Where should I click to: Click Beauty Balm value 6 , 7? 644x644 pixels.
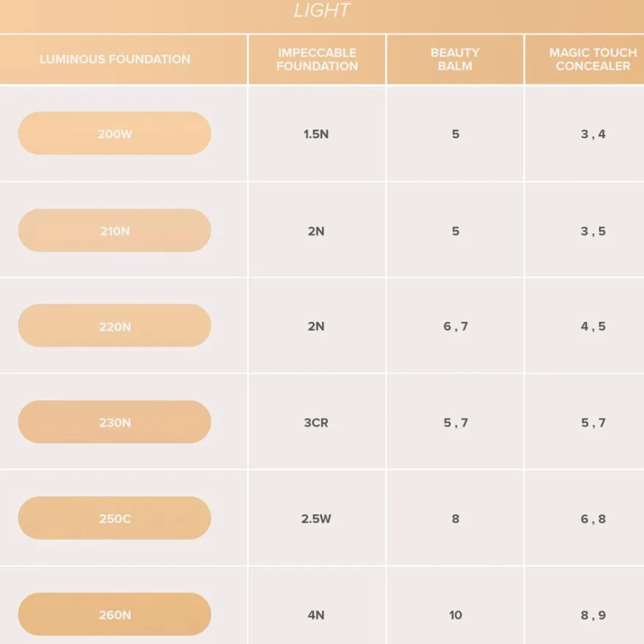pyautogui.click(x=455, y=326)
